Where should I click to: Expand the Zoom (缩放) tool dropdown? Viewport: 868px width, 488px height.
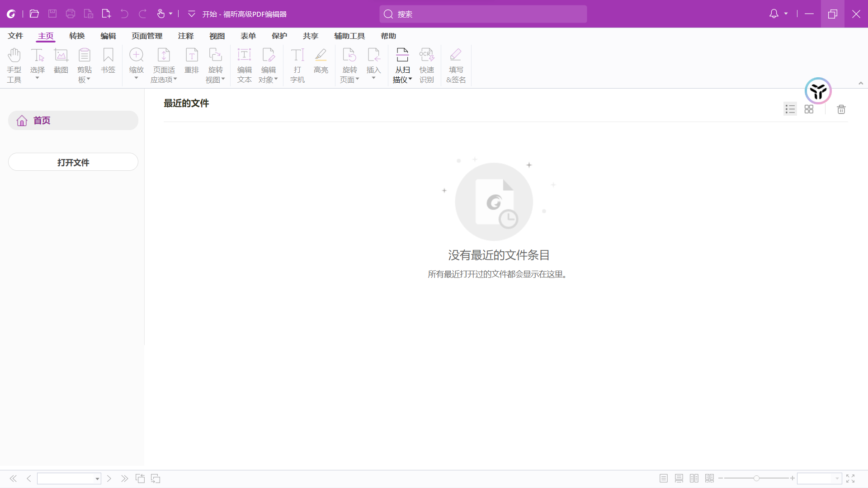(x=136, y=78)
